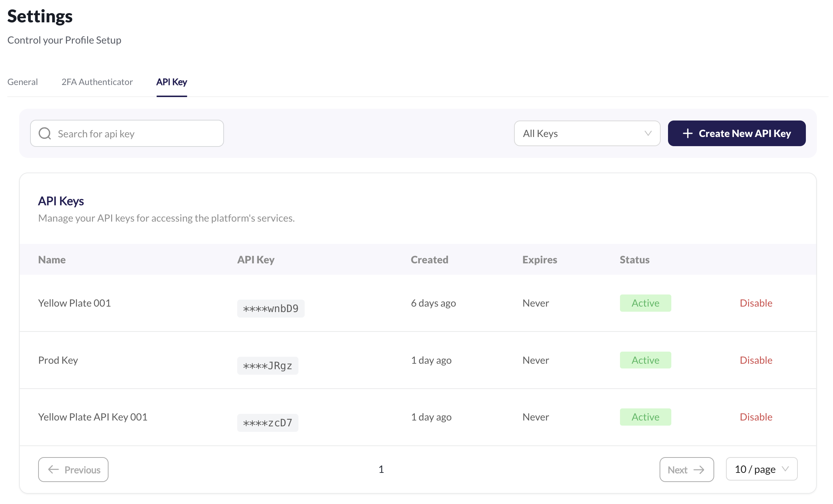The width and height of the screenshot is (833, 504).
Task: Open the 2FA Authenticator tab
Action: pyautogui.click(x=97, y=82)
